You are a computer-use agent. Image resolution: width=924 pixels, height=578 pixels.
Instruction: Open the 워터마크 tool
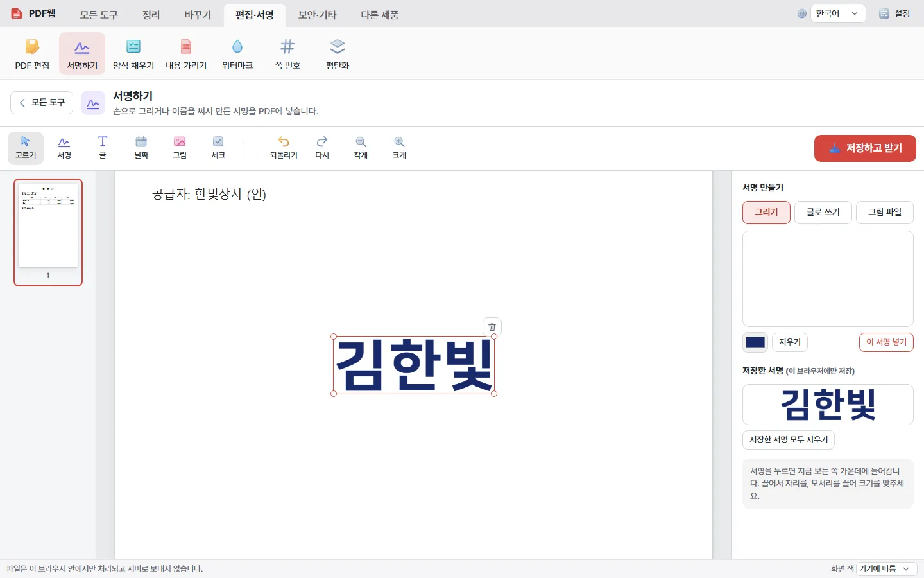click(x=237, y=54)
